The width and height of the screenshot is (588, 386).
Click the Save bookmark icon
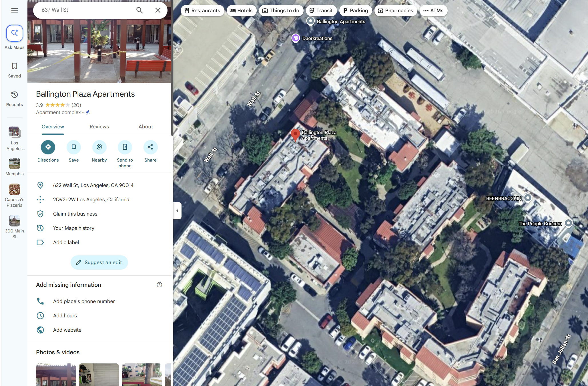pyautogui.click(x=74, y=147)
